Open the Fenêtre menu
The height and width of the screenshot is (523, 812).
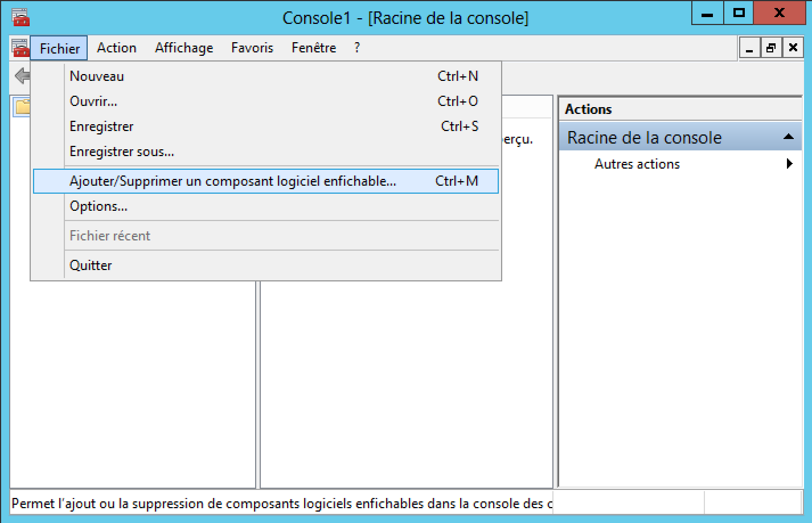coord(314,48)
